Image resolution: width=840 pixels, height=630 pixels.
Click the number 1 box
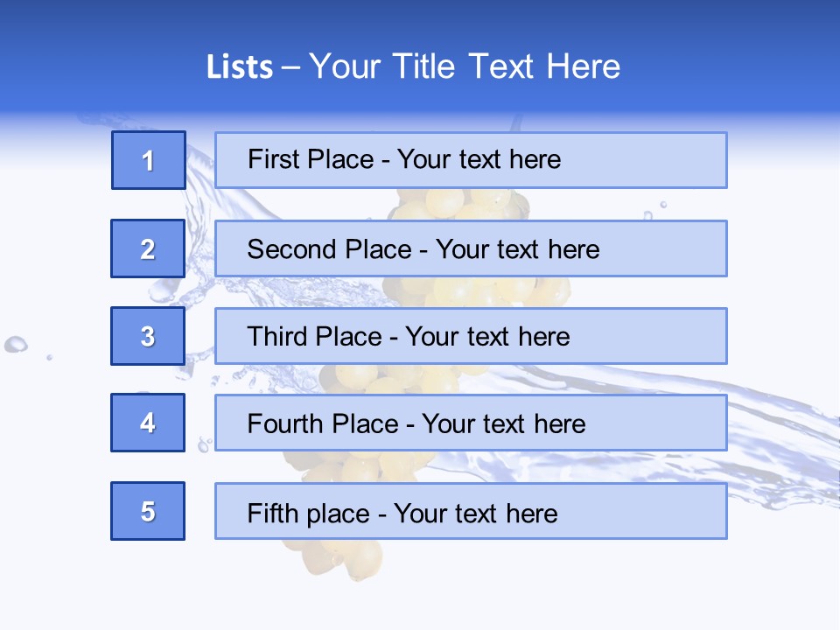(x=149, y=160)
